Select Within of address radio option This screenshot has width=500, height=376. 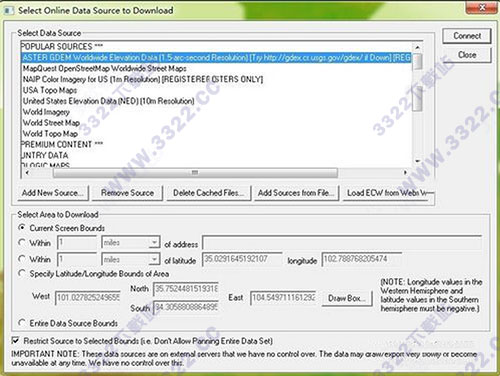pos(22,242)
